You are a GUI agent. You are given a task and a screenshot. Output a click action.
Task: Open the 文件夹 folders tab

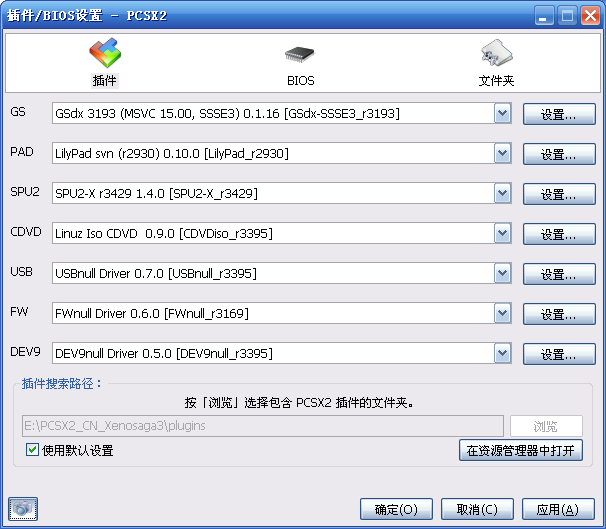point(496,63)
